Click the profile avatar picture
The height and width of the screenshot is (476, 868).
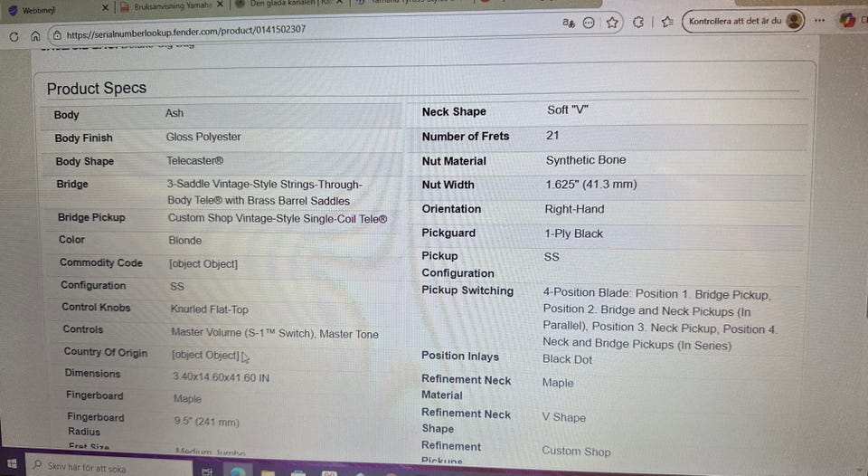click(x=794, y=21)
